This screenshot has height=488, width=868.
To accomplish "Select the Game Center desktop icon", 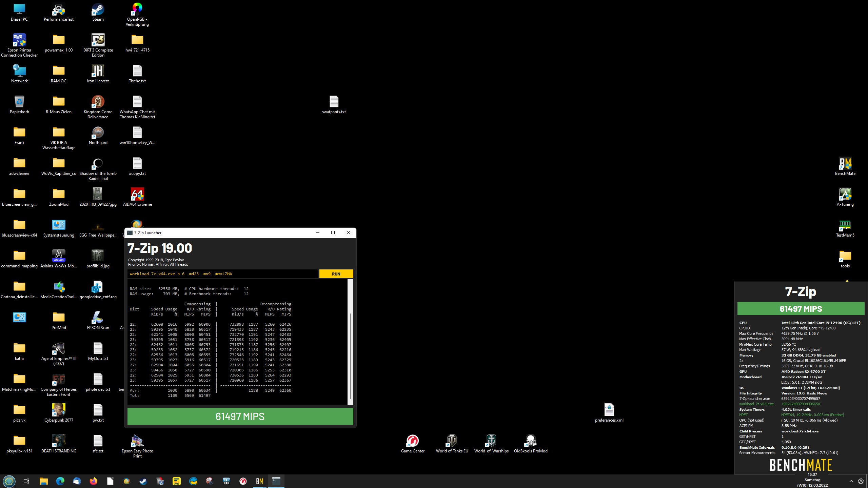I will [x=413, y=444].
